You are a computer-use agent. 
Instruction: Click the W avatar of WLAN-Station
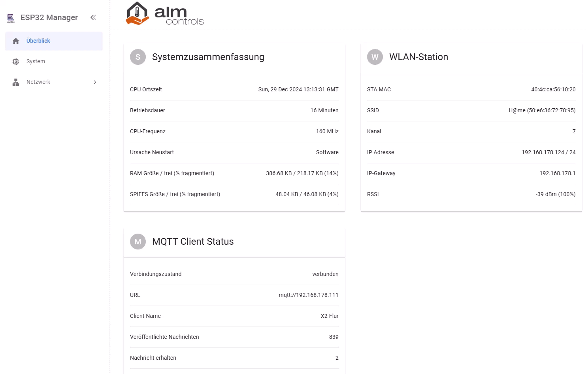tap(375, 57)
